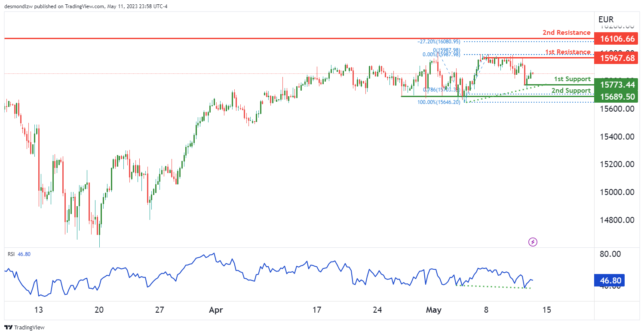Select the "2nd Support" annotation
This screenshot has height=335, width=644.
coord(571,91)
